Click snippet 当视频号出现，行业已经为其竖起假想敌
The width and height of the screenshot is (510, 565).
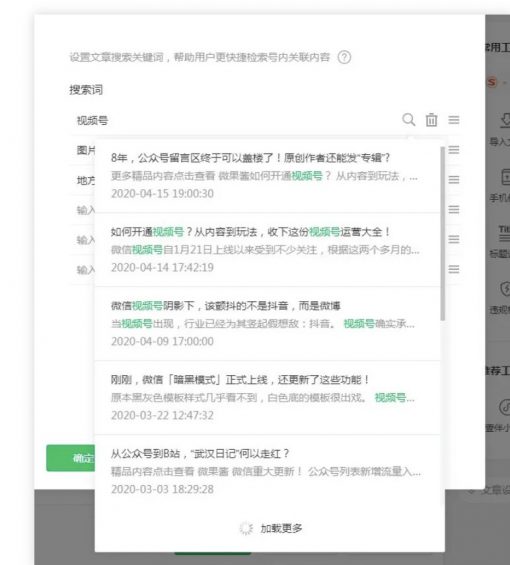click(x=263, y=324)
